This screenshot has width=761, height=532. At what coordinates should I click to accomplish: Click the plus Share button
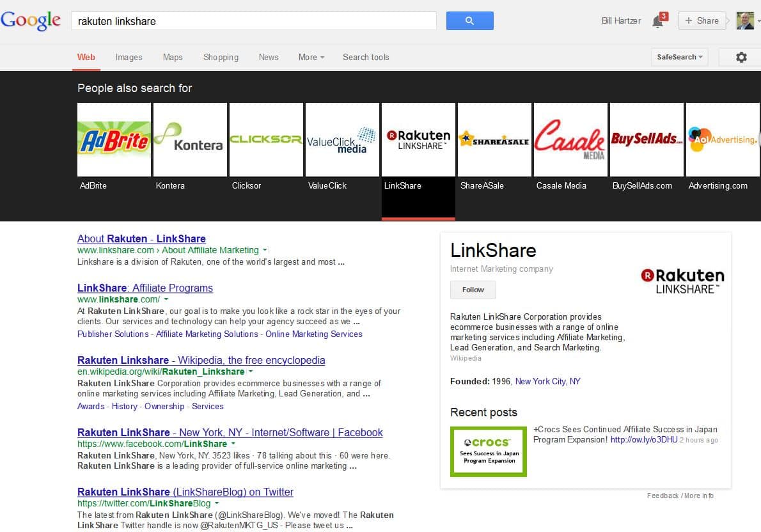point(702,21)
